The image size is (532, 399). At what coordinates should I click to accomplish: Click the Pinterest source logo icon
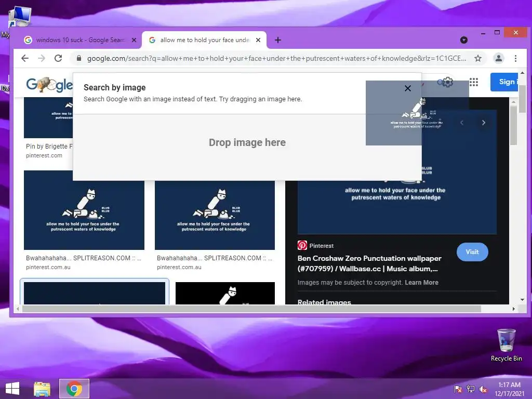(x=302, y=245)
